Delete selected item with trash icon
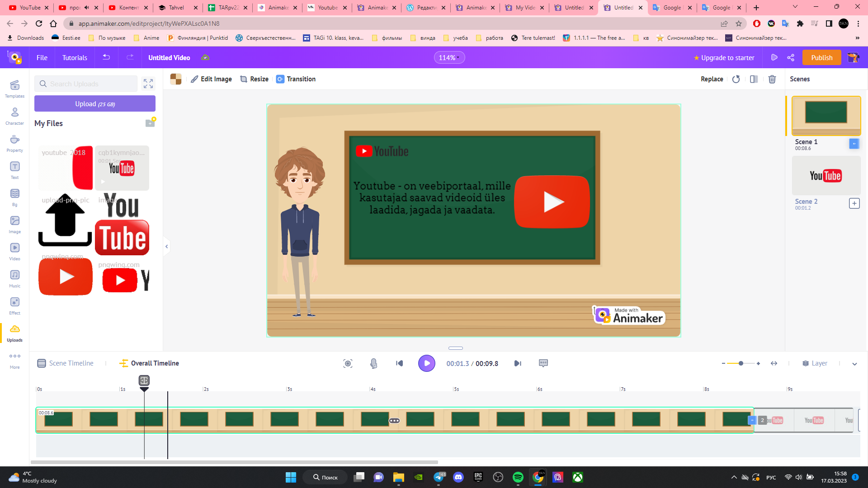Viewport: 868px width, 488px height. (x=772, y=79)
